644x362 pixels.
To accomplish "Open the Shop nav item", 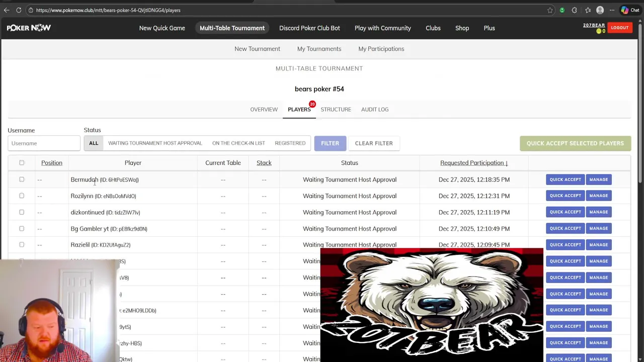I will pyautogui.click(x=462, y=28).
